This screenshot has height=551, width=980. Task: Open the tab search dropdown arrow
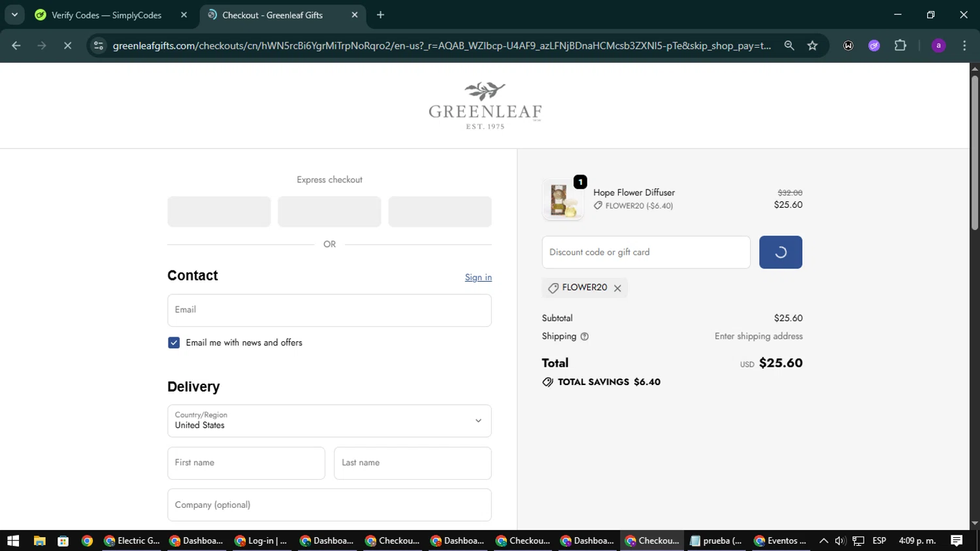tap(14, 15)
